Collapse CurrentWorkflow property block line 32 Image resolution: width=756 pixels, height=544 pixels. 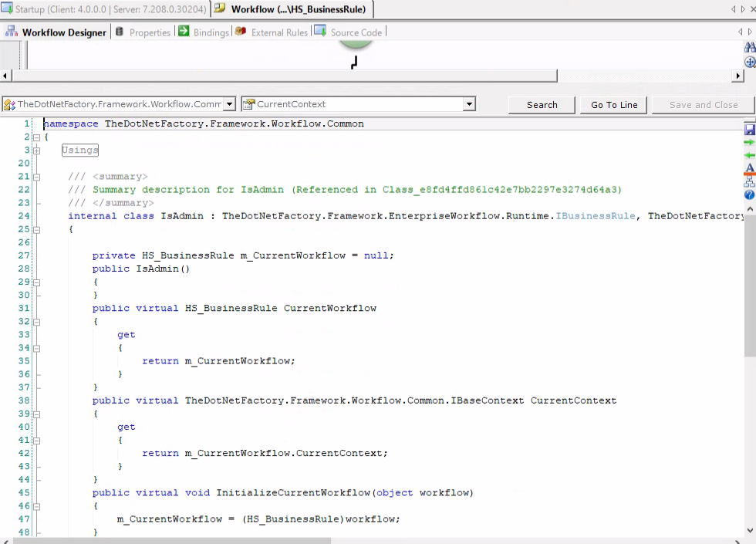pyautogui.click(x=37, y=322)
